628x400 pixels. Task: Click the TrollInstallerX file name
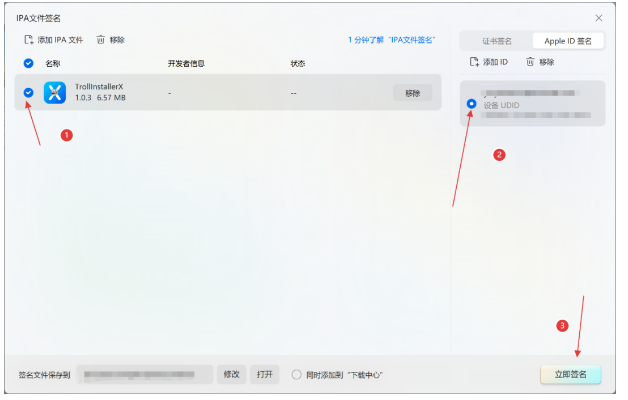coord(99,87)
